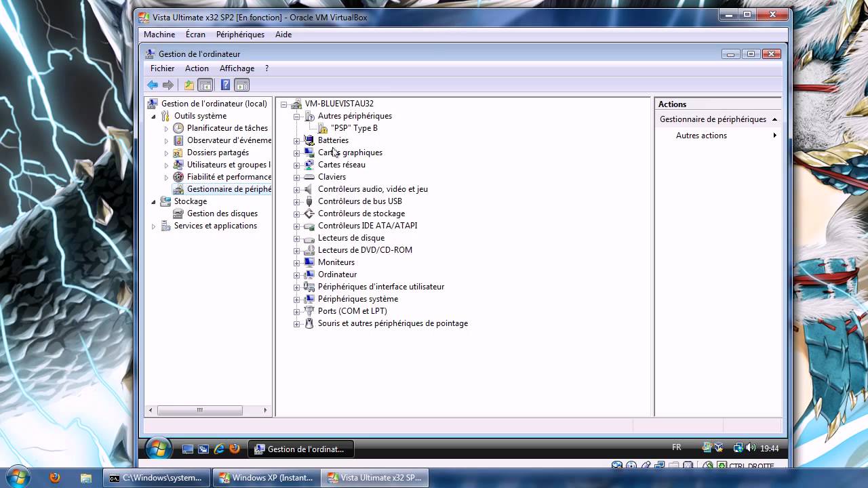Launch Firefox from the VM quick launch
Screen dimensions: 868x488
point(235,449)
